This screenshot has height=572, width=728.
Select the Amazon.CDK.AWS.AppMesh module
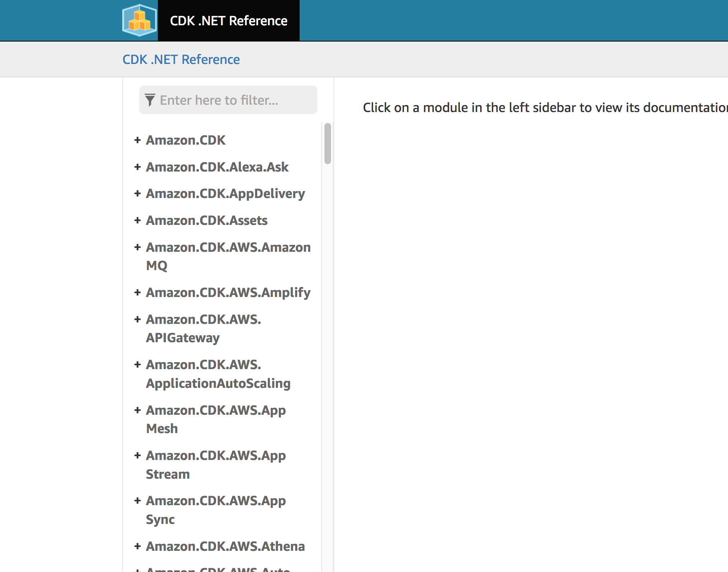216,420
